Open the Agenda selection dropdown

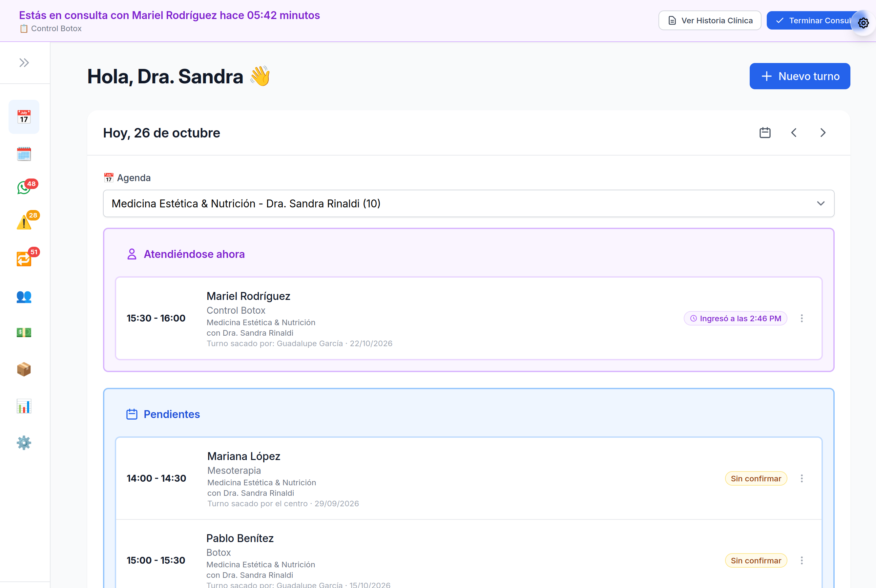tap(469, 204)
